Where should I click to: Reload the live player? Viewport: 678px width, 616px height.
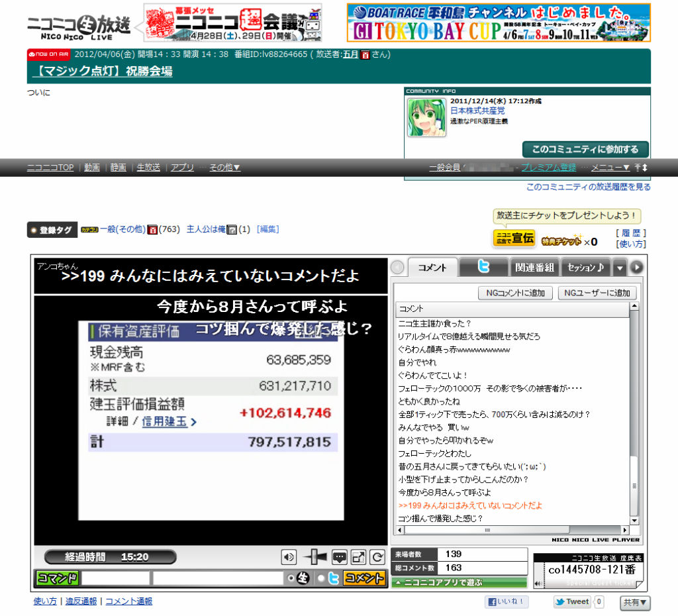pyautogui.click(x=377, y=557)
